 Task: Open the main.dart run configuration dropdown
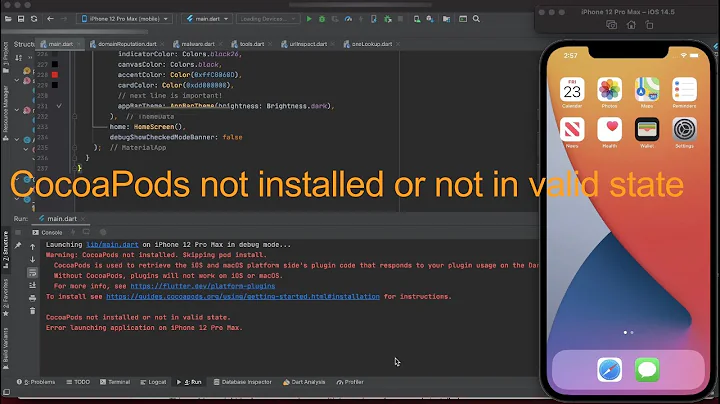pyautogui.click(x=207, y=19)
